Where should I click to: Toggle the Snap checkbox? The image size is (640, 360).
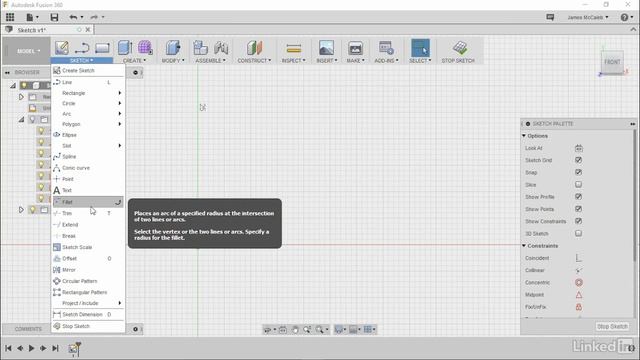[x=578, y=172]
